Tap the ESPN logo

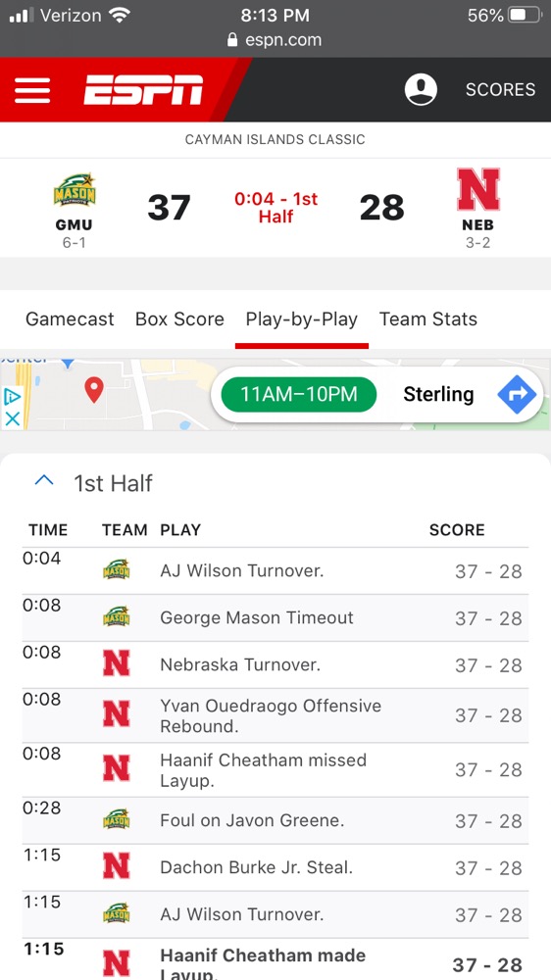143,89
